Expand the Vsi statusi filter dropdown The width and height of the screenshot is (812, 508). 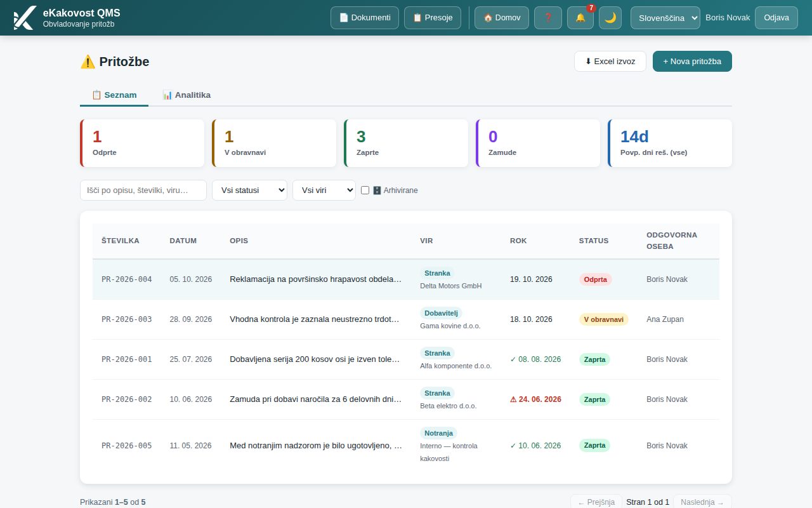coord(249,190)
